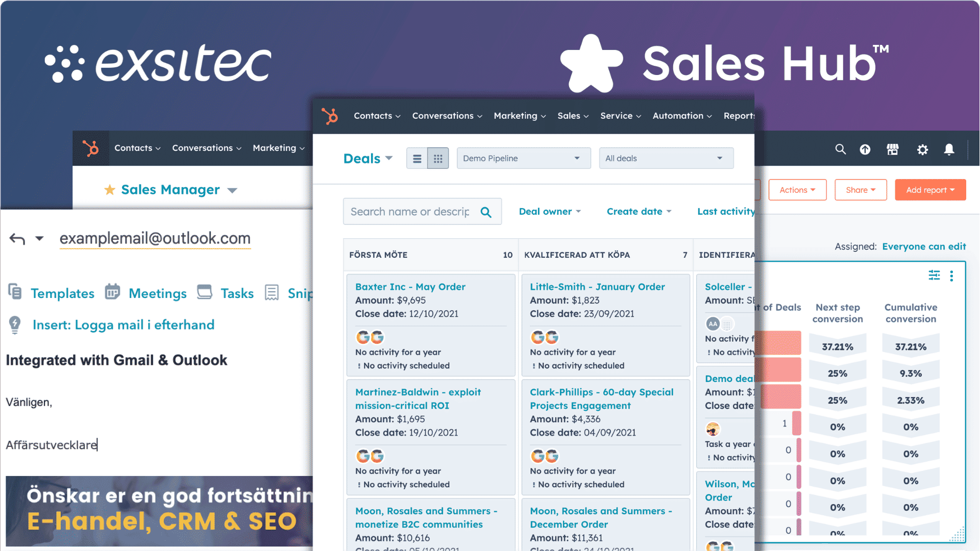
Task: Open settings gear icon in top bar
Action: tap(922, 149)
